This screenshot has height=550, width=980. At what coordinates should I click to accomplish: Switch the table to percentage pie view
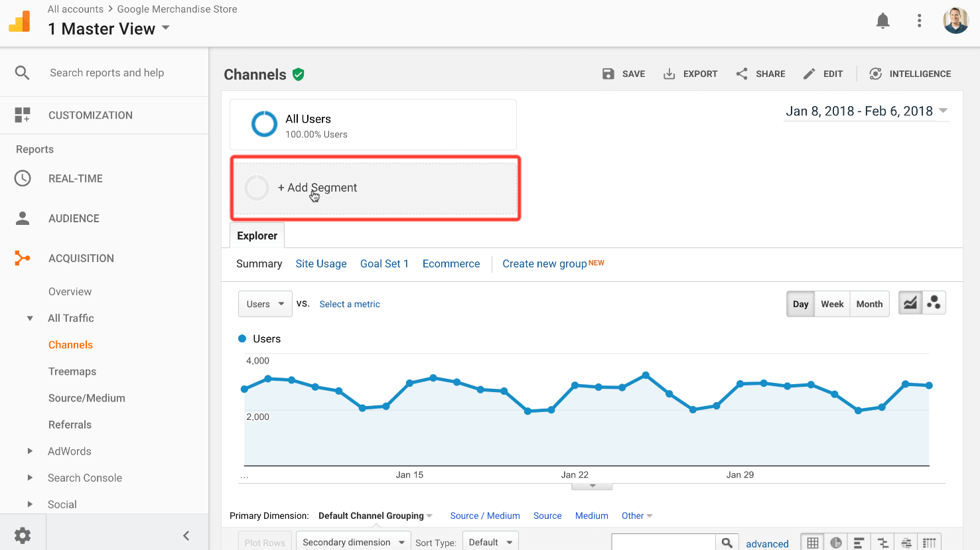point(835,542)
